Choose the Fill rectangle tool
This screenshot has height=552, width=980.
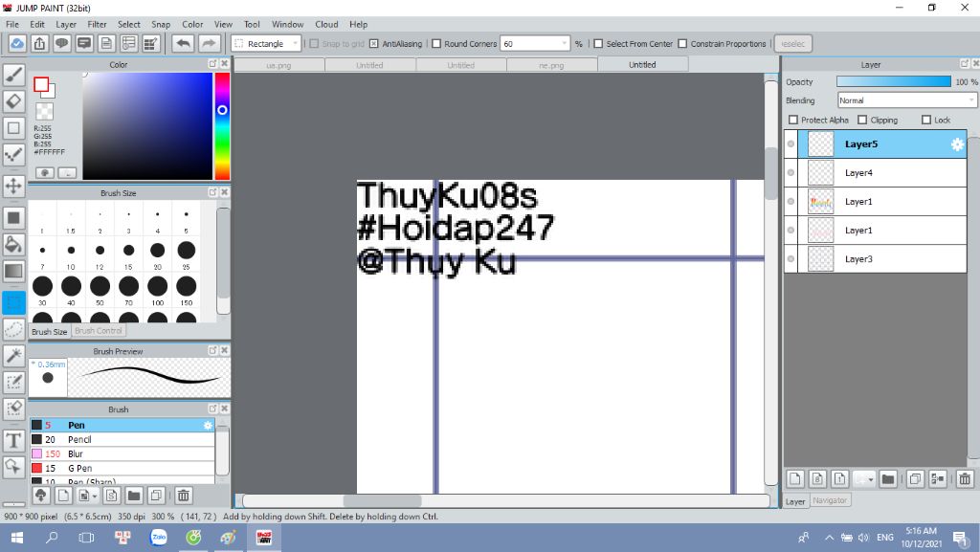[x=13, y=218]
